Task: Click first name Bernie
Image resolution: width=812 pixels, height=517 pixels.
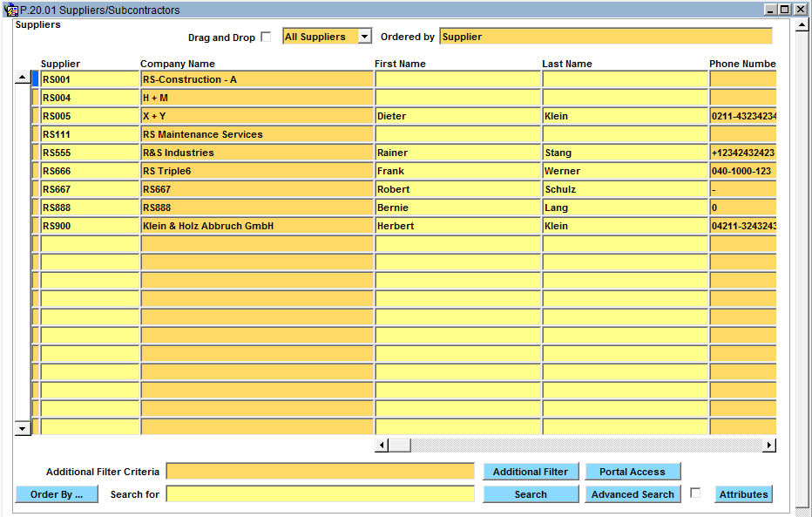Action: tap(457, 207)
